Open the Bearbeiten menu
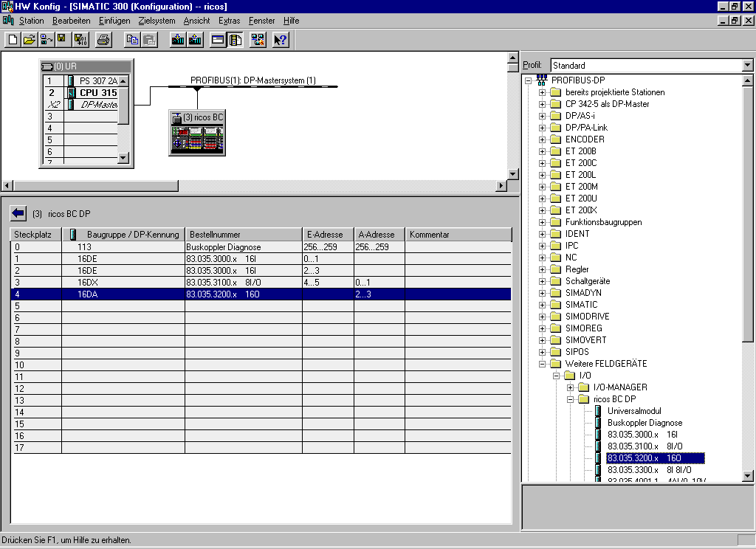 [x=72, y=21]
